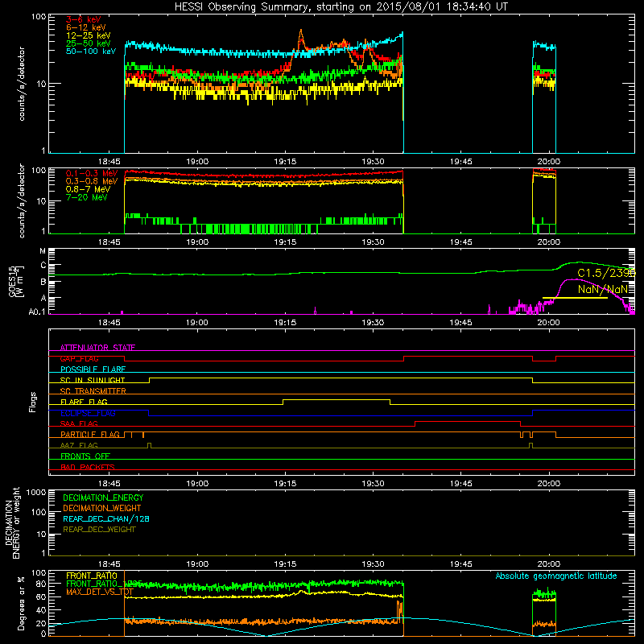Click the raised FLARE_FLAG step segment
Screen dimensions: 644x644
pos(336,399)
